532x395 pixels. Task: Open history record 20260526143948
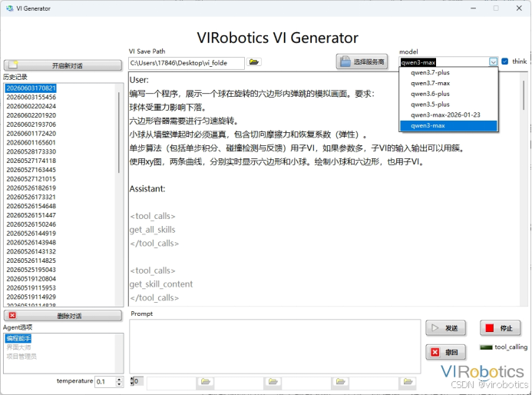click(31, 243)
